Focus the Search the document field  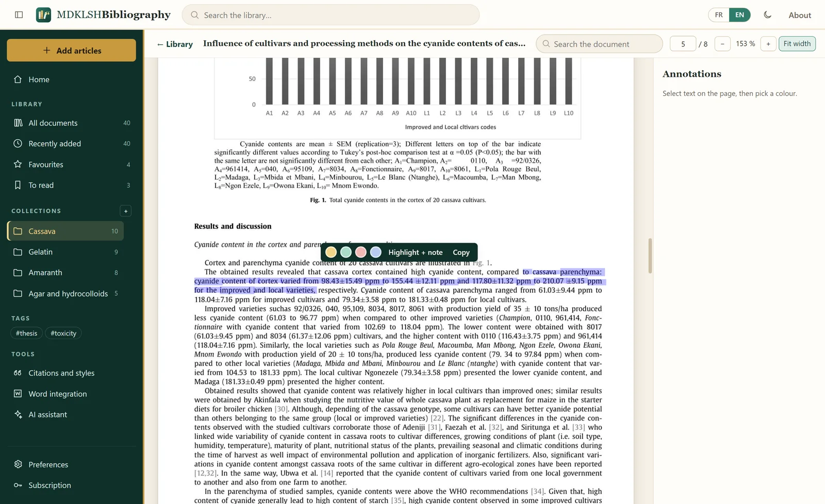(x=599, y=44)
